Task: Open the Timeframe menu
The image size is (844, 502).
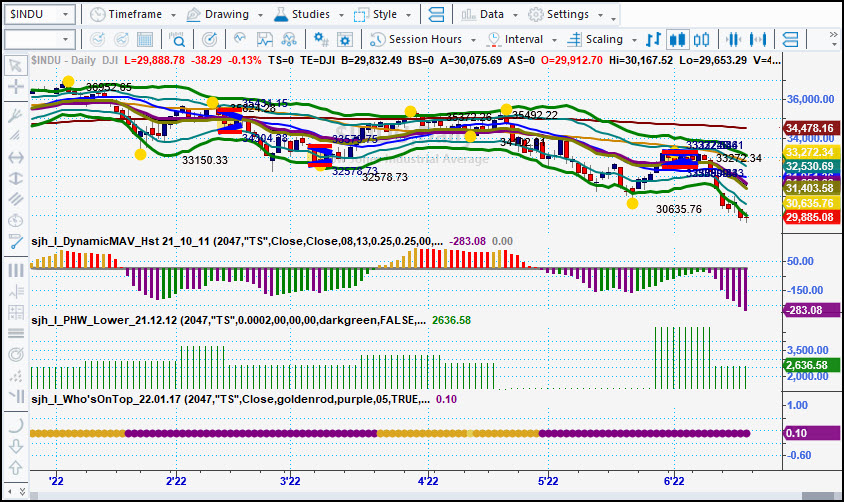Action: point(126,15)
